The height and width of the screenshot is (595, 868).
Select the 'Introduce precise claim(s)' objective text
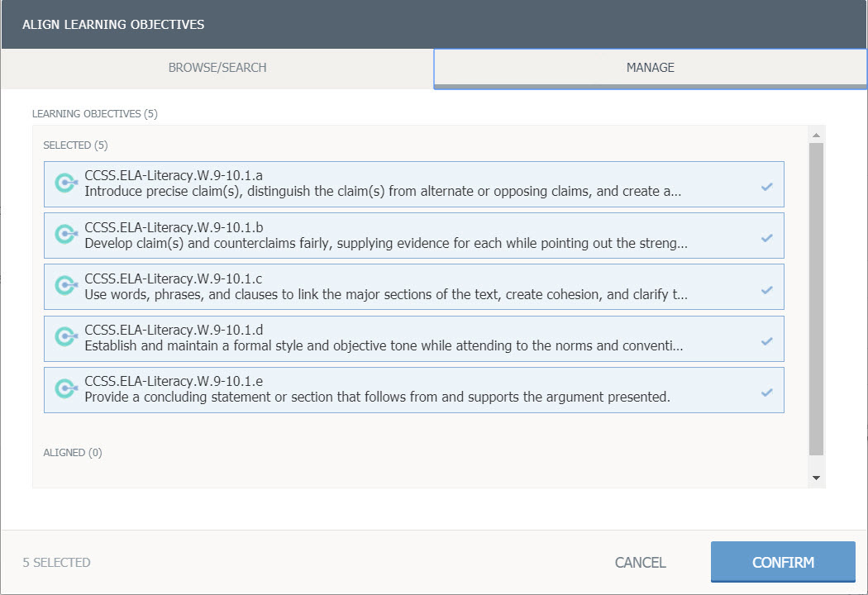pyautogui.click(x=383, y=191)
